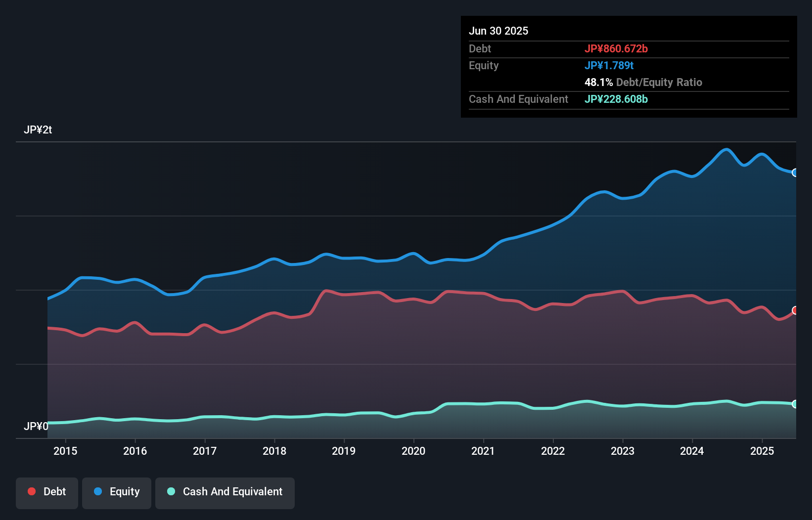
Task: Click the Equity value JP¥1.789t
Action: 609,65
